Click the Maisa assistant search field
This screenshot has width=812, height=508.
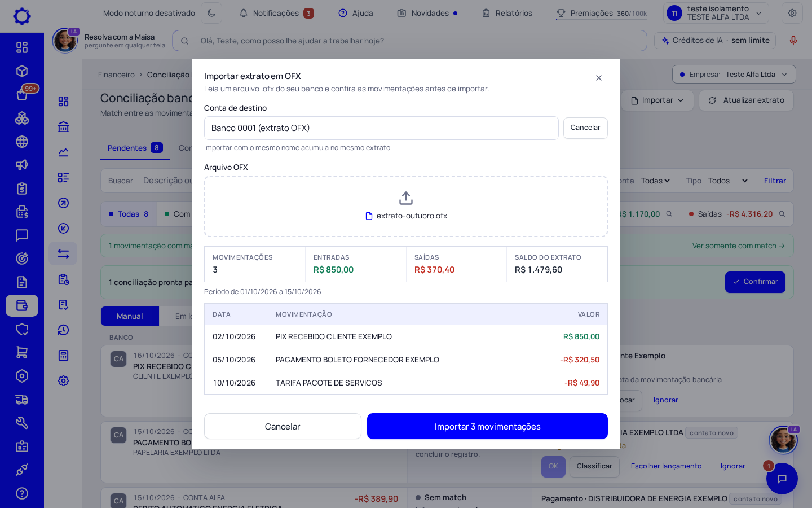pos(409,41)
